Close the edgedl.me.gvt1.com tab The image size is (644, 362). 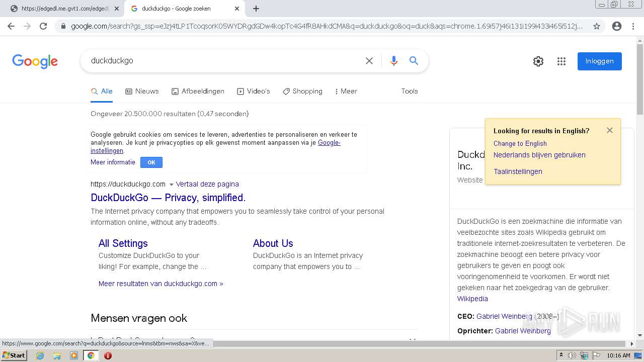click(117, 9)
